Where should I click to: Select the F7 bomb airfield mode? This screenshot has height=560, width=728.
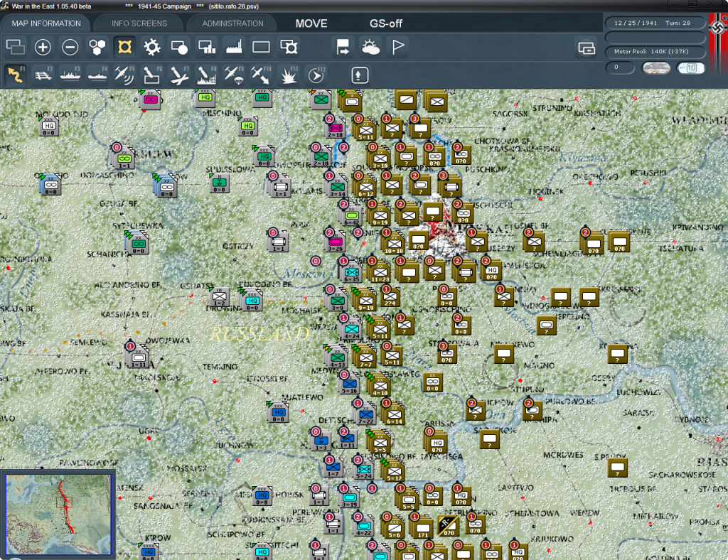[x=179, y=75]
